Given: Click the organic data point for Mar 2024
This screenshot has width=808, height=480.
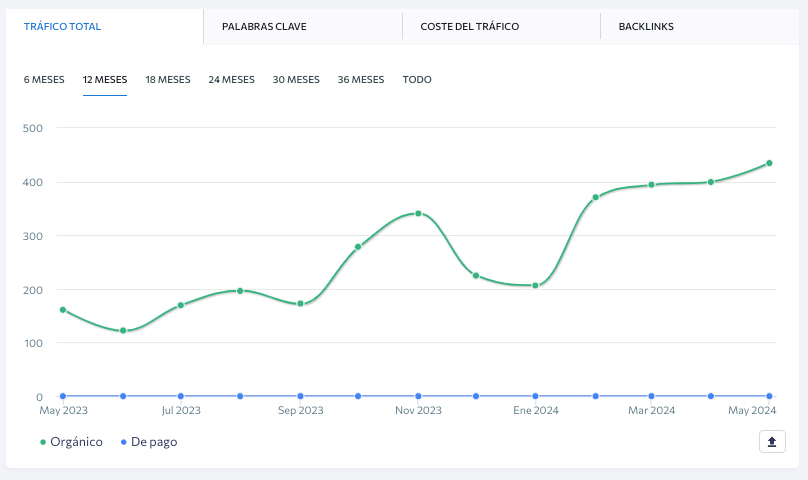Looking at the screenshot, I should [651, 185].
